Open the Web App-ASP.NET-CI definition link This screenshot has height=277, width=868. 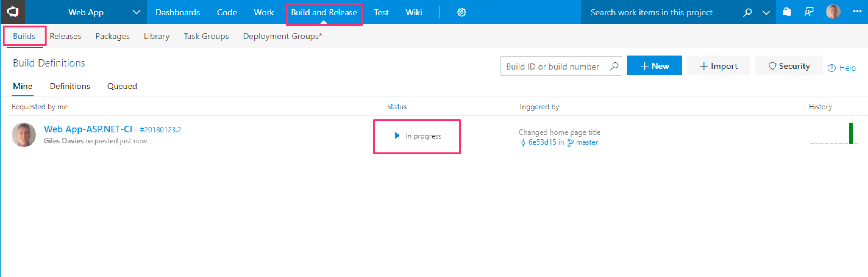88,129
